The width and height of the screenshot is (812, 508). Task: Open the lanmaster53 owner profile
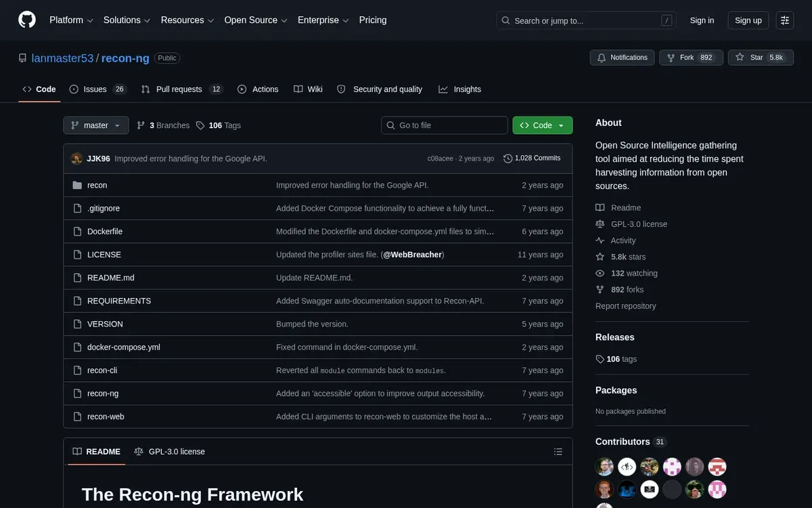tap(63, 58)
